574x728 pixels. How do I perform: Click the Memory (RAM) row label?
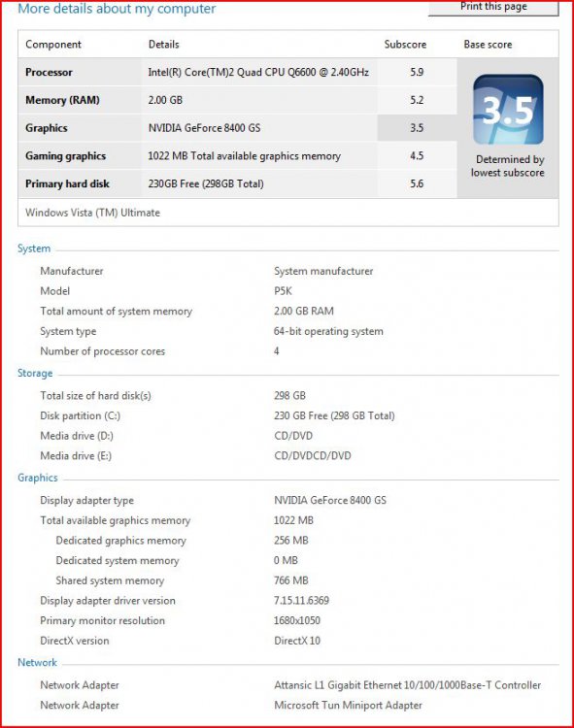point(62,100)
